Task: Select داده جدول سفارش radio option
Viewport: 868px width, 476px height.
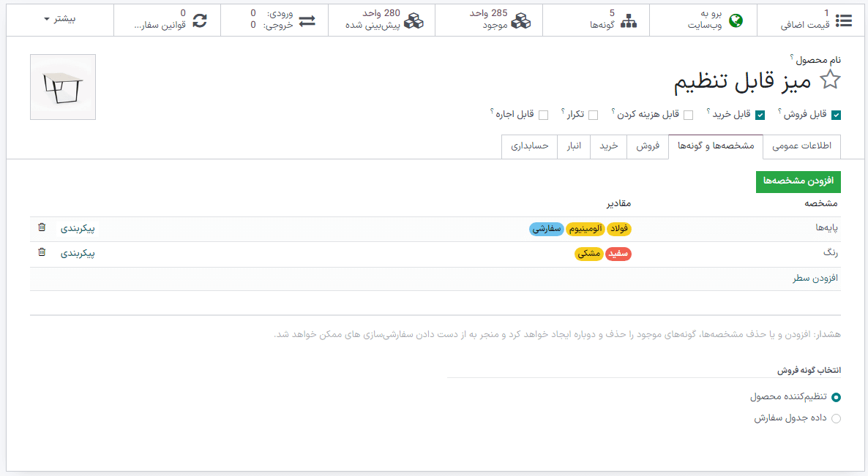Action: click(836, 419)
